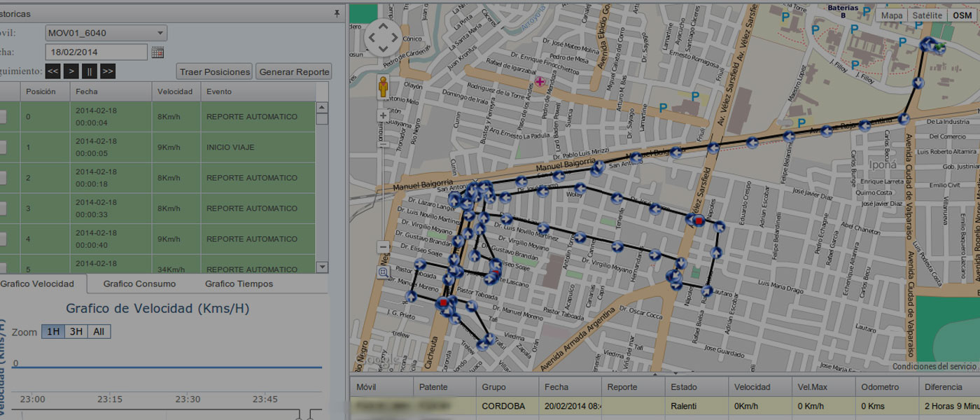980x420 pixels.
Task: Click the positions table scroll up arrow
Action: click(322, 107)
